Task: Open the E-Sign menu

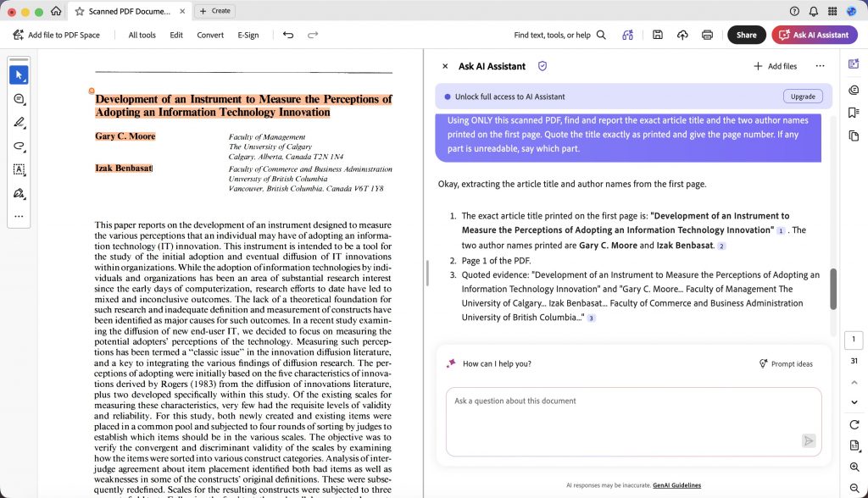Action: [248, 35]
